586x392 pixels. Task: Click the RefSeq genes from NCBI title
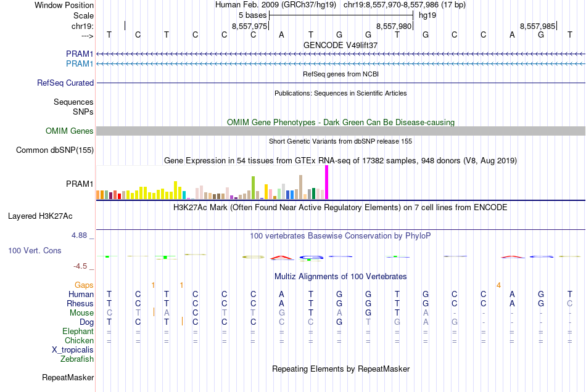coord(340,74)
